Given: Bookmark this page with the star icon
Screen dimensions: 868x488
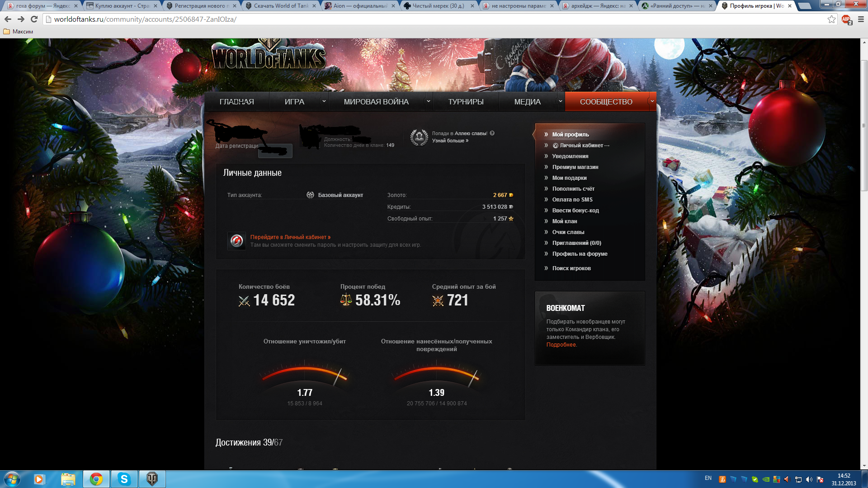Looking at the screenshot, I should click(831, 19).
